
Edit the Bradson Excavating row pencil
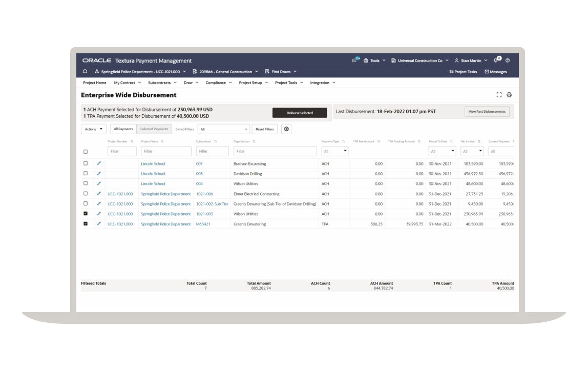(x=99, y=163)
